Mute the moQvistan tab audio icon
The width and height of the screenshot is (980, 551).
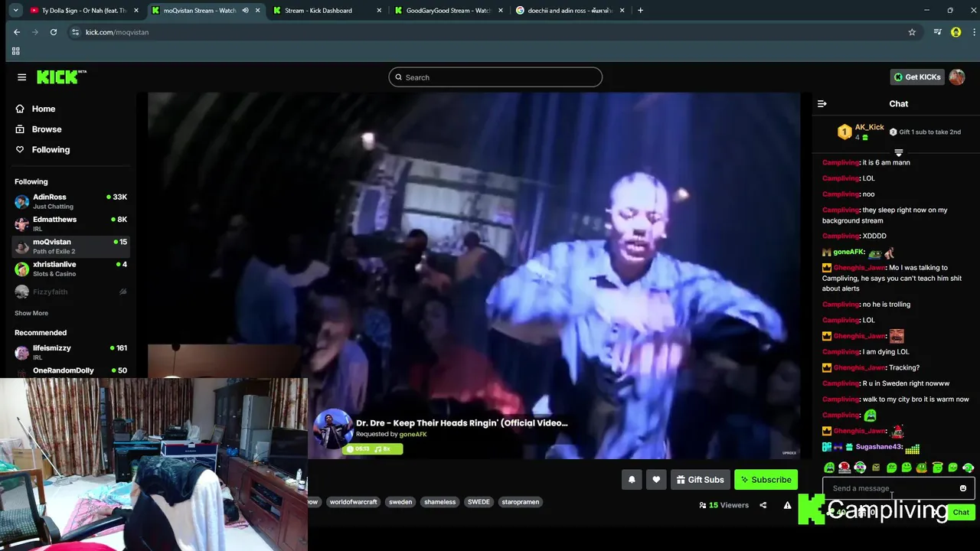[245, 11]
